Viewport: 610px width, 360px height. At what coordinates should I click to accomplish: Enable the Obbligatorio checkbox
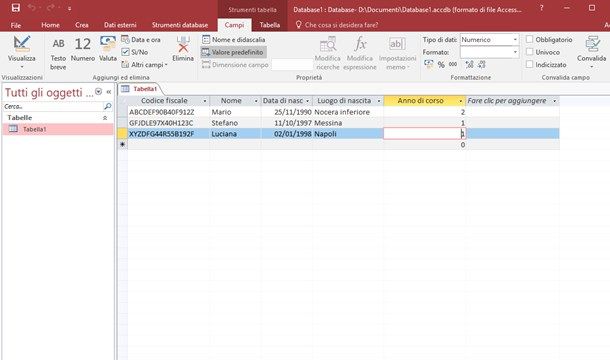[x=529, y=39]
